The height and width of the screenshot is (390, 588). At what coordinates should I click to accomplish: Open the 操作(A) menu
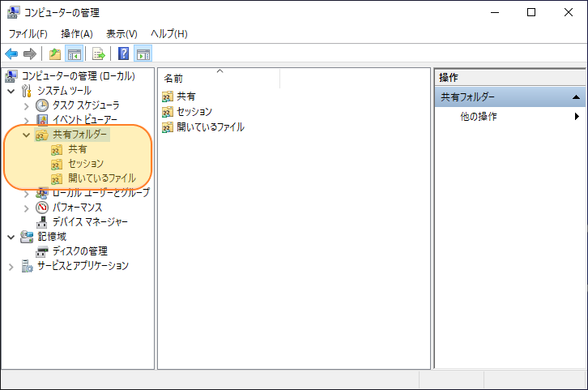77,34
